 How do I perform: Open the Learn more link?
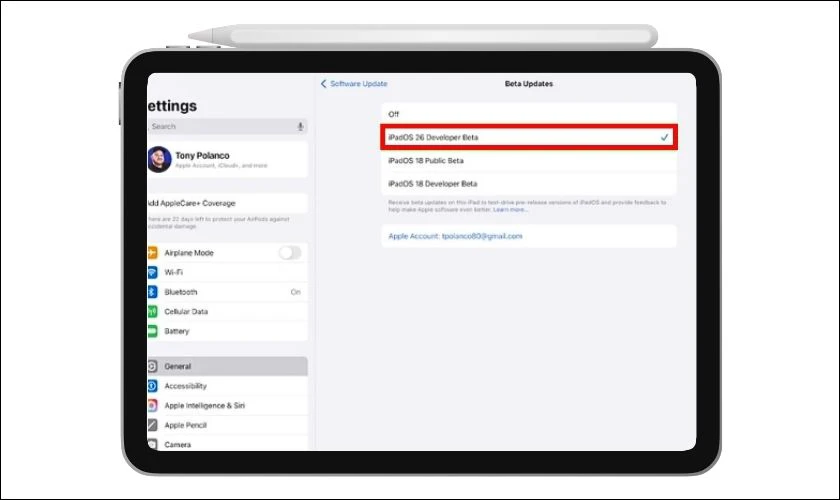(x=510, y=210)
